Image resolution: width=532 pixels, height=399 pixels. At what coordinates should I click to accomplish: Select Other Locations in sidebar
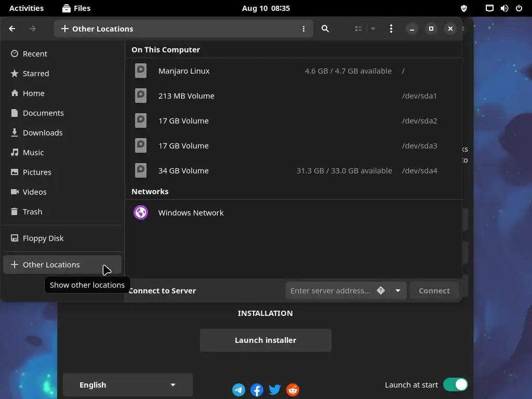62,264
